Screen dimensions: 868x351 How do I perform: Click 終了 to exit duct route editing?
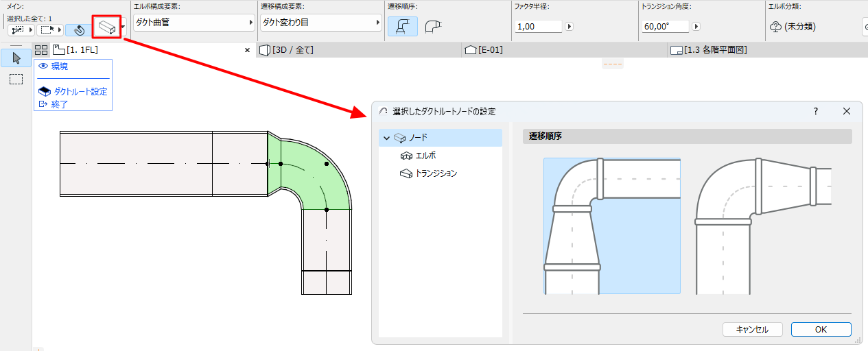(53, 104)
